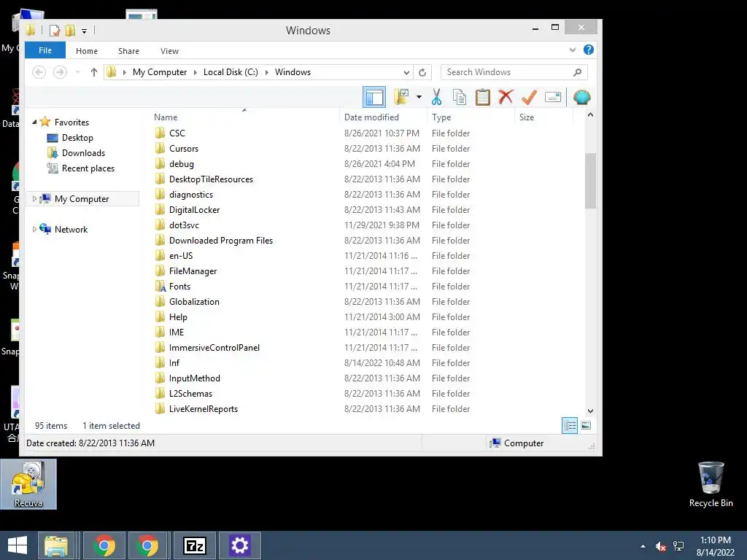Select the Fonts folder
The height and width of the screenshot is (560, 747).
179,286
